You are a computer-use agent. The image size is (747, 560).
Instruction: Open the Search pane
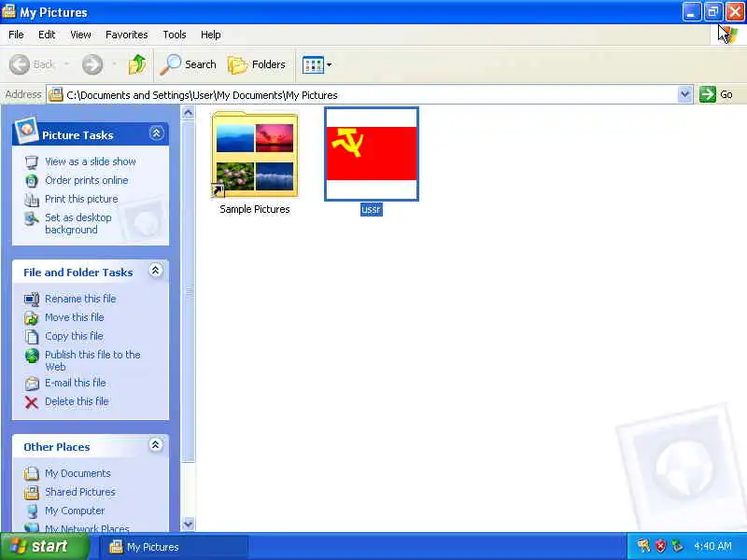[x=189, y=64]
